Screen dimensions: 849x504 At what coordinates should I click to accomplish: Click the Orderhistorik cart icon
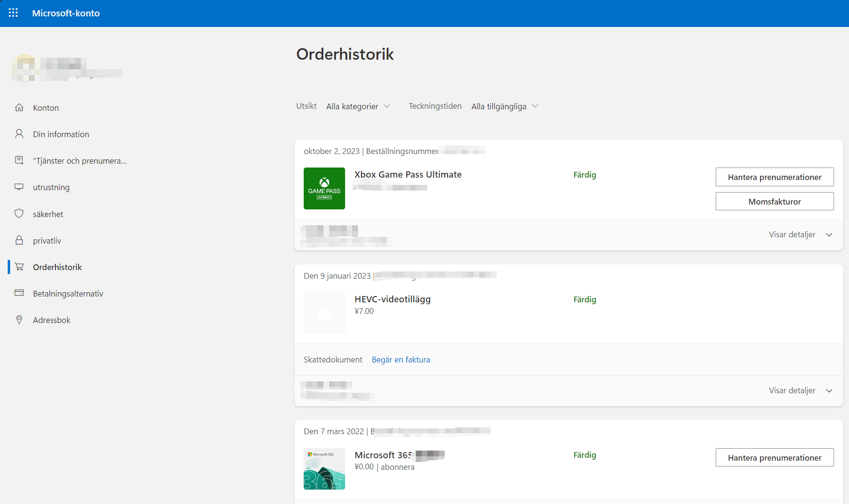(x=19, y=267)
